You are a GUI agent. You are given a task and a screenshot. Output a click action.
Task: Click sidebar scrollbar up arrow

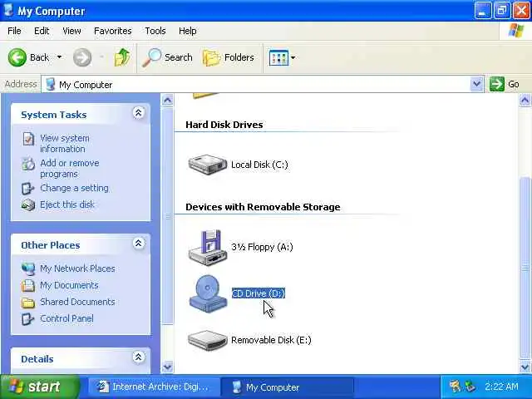[x=168, y=101]
